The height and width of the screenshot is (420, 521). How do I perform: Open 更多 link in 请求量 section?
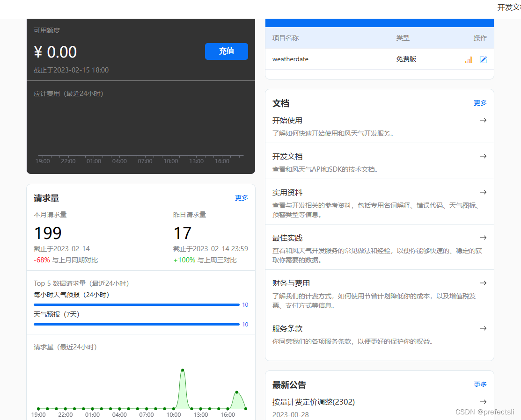(241, 198)
